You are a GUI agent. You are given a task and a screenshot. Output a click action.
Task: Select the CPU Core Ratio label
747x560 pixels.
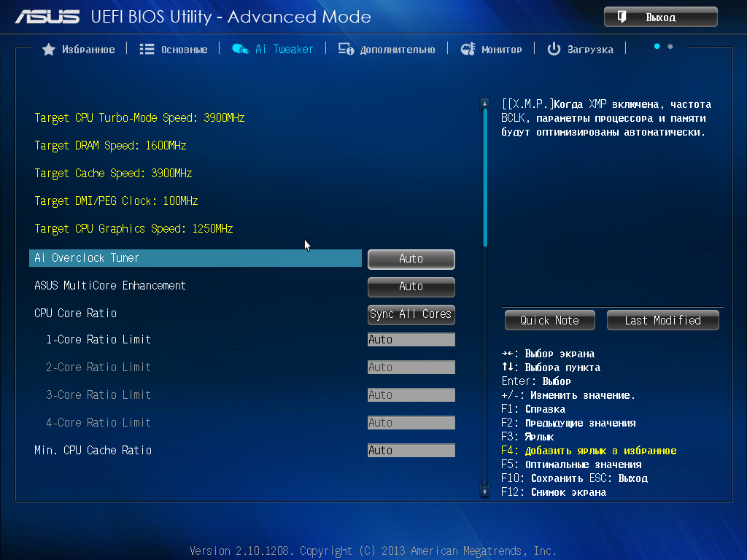75,314
